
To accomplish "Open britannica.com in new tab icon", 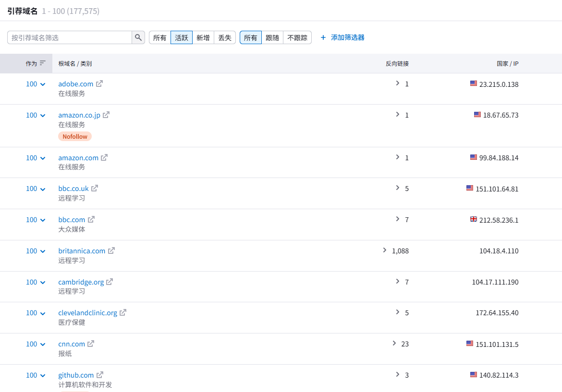I will point(111,250).
